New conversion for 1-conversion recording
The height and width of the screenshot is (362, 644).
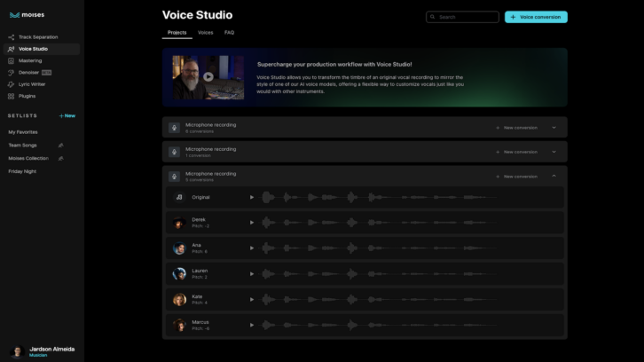point(516,152)
